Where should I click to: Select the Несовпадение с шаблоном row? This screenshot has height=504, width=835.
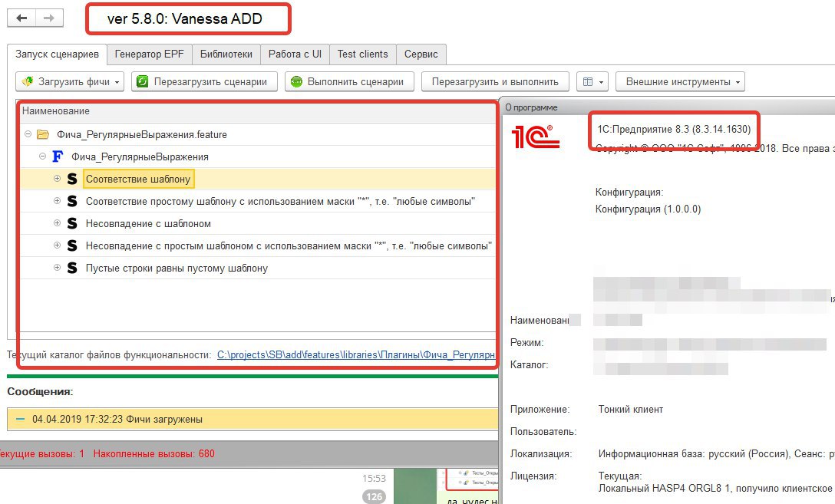coord(259,223)
